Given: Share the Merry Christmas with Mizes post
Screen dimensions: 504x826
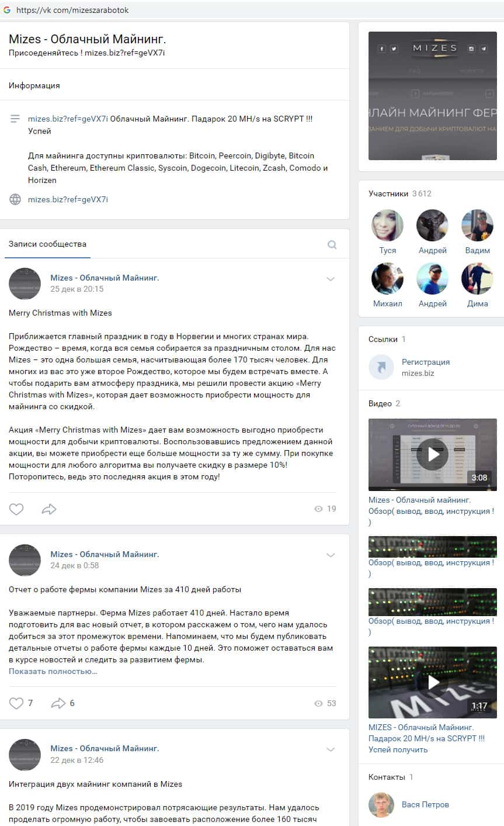Looking at the screenshot, I should tap(49, 509).
